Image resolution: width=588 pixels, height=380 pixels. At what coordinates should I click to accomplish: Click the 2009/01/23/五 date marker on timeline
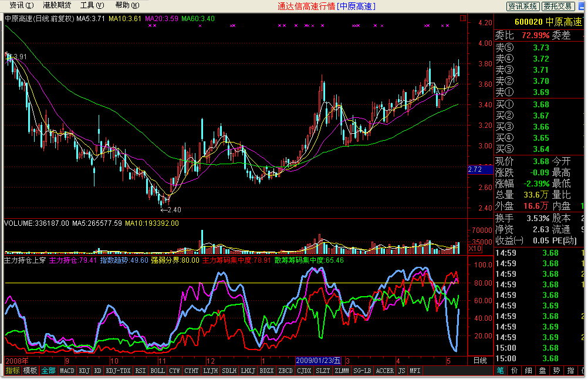319,361
